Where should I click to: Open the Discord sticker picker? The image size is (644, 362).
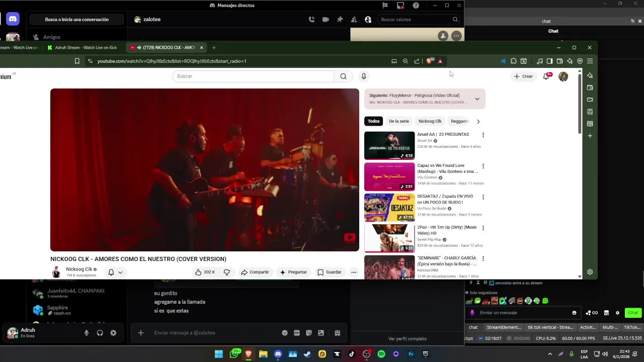[x=309, y=333]
